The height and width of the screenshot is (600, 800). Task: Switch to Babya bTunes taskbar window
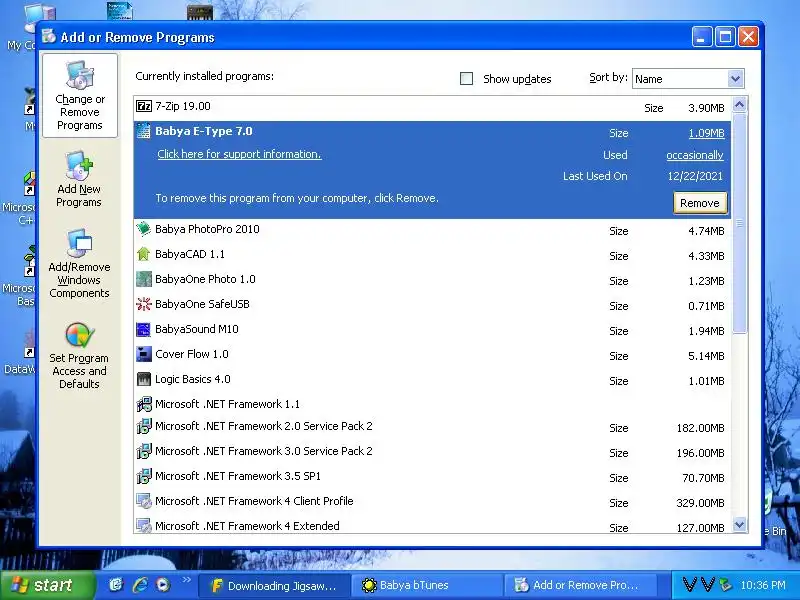pyautogui.click(x=427, y=586)
